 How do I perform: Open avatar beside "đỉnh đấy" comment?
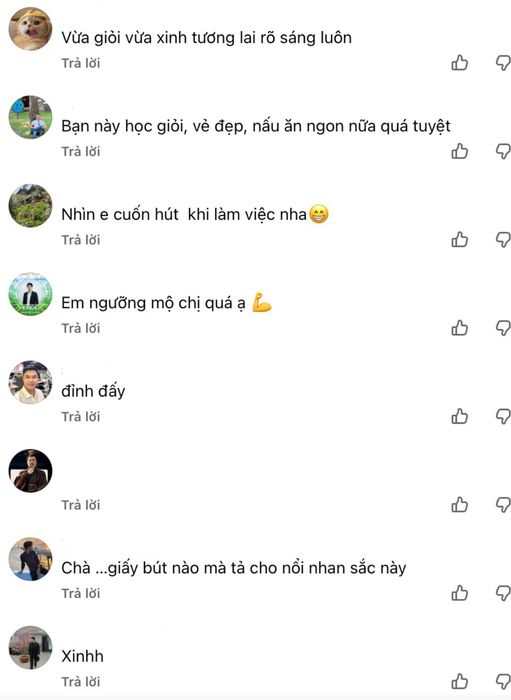tap(30, 383)
